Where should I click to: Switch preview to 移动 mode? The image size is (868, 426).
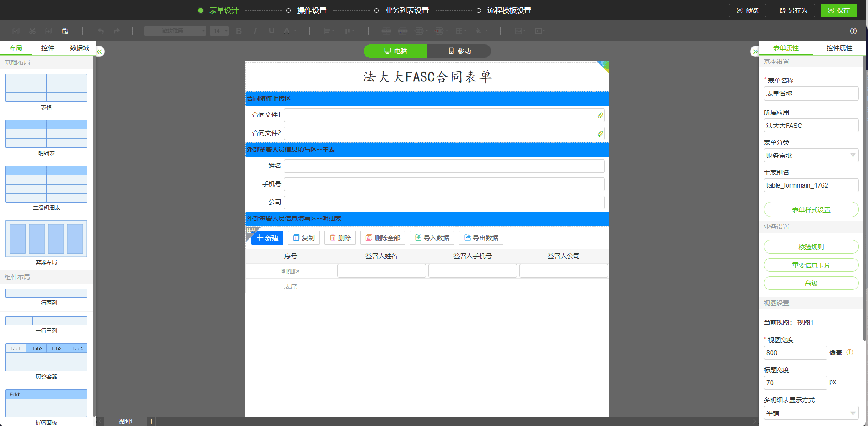pyautogui.click(x=459, y=51)
